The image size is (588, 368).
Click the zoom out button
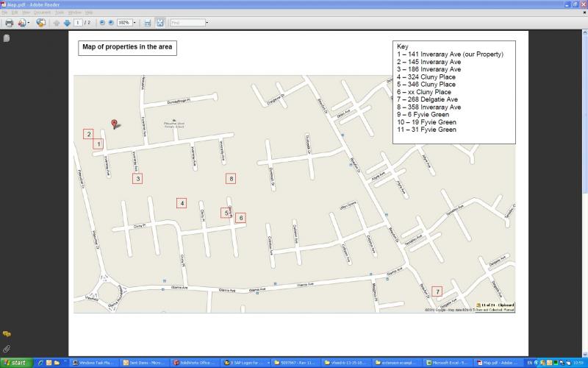(102, 23)
